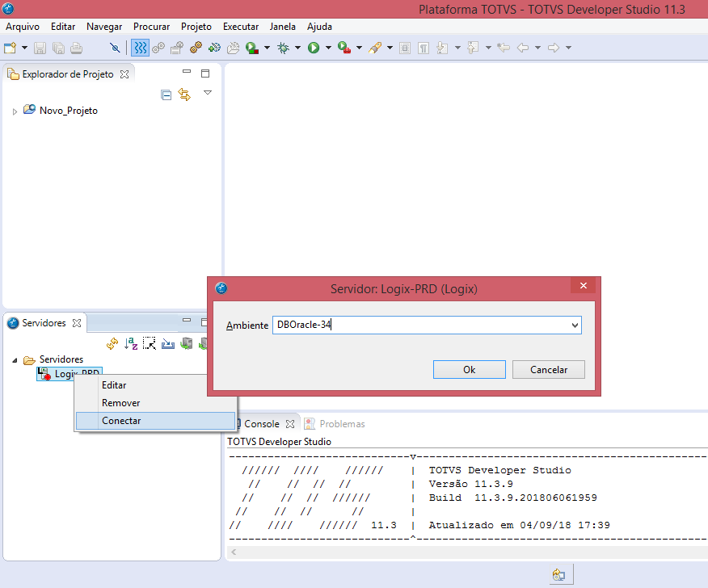The height and width of the screenshot is (588, 708).
Task: Open the Navegar menu
Action: (x=104, y=27)
